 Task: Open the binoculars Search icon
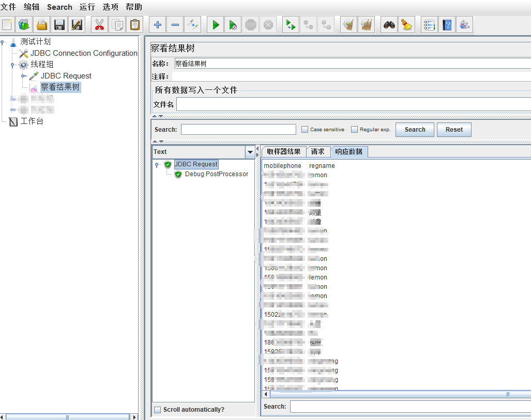coord(389,25)
